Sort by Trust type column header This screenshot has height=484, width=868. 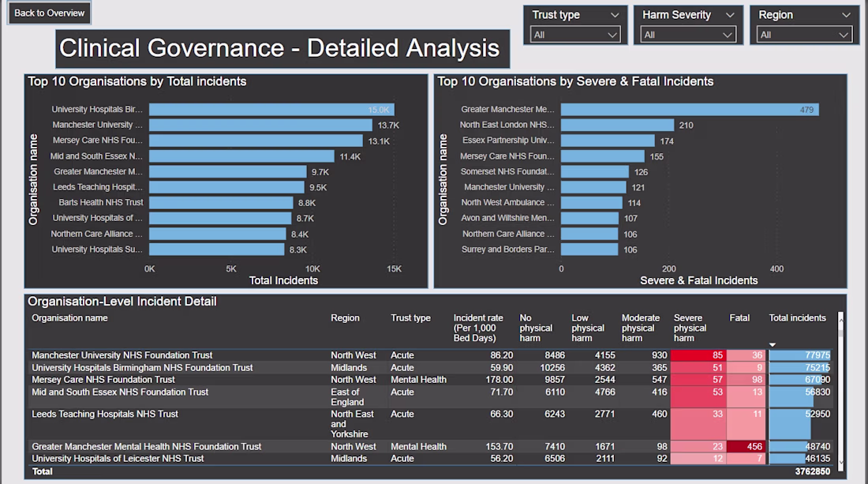[x=410, y=318]
